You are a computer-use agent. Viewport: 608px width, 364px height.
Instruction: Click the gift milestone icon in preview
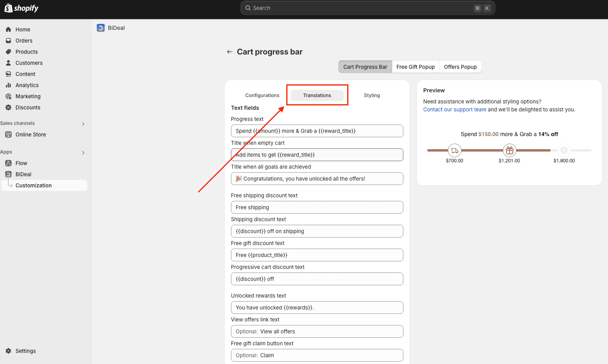[x=509, y=150]
